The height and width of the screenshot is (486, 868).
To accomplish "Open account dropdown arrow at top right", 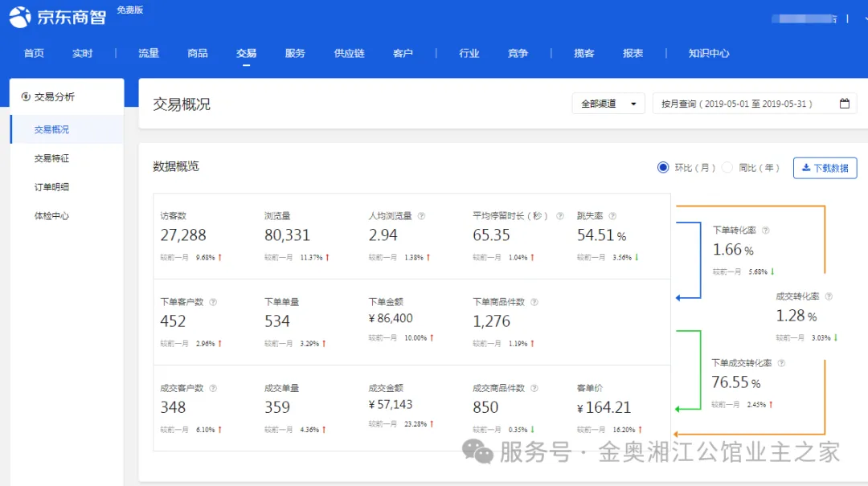I will click(x=845, y=18).
